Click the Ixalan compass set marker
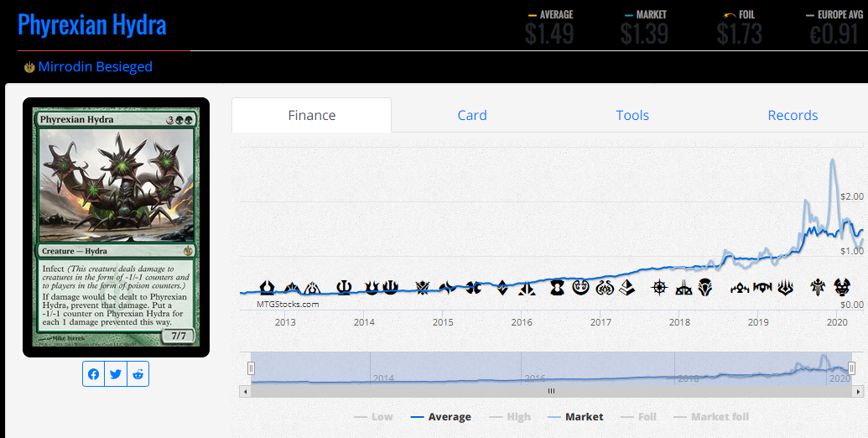Image resolution: width=868 pixels, height=438 pixels. coord(658,288)
